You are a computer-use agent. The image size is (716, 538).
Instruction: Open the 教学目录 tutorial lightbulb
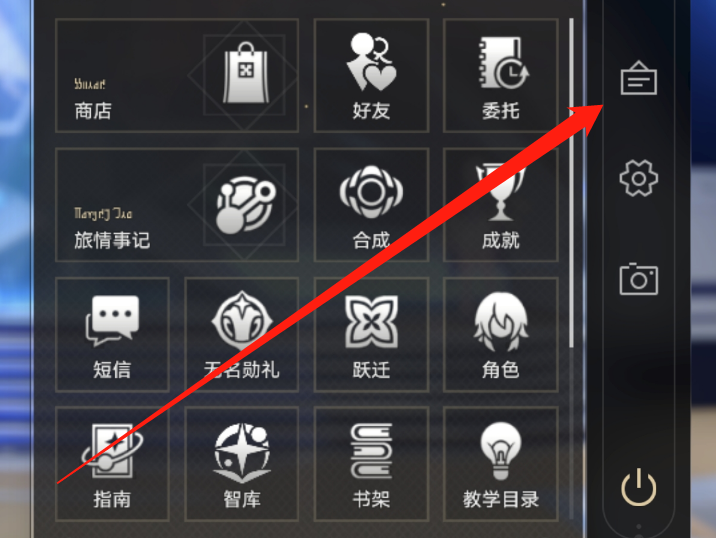coord(501,464)
